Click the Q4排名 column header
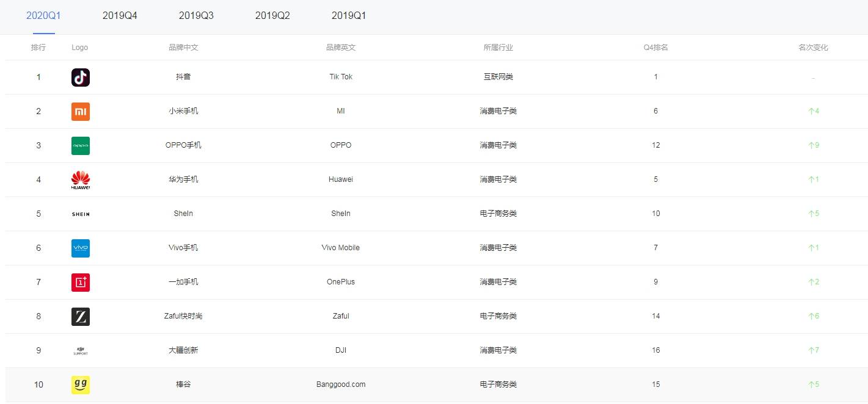 tap(655, 48)
